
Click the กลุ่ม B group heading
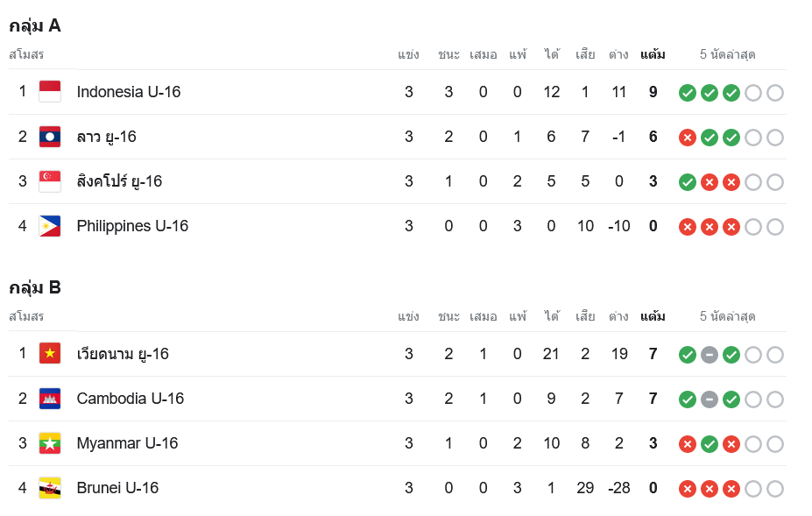pyautogui.click(x=35, y=287)
